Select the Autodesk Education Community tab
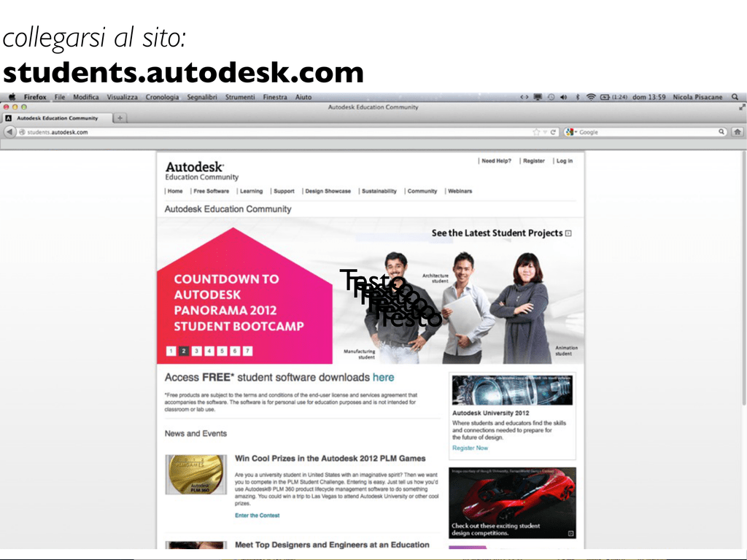Viewport: 747px width, 560px height. (57, 117)
